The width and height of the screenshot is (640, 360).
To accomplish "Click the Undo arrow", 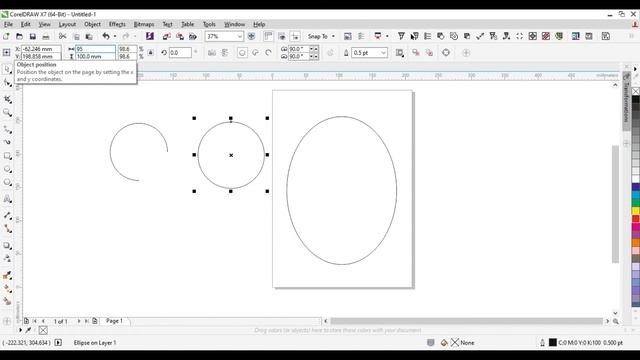I will coord(106,36).
